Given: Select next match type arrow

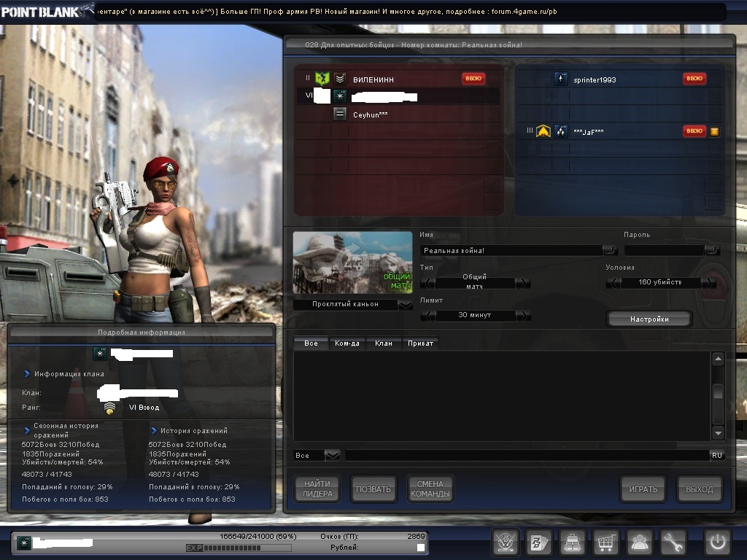Looking at the screenshot, I should point(523,283).
